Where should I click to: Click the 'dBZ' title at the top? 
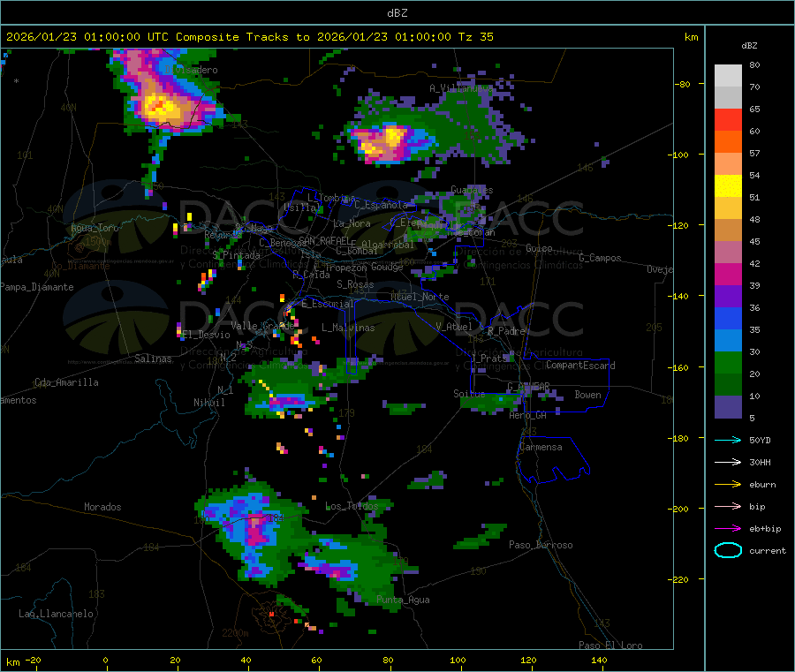[397, 13]
